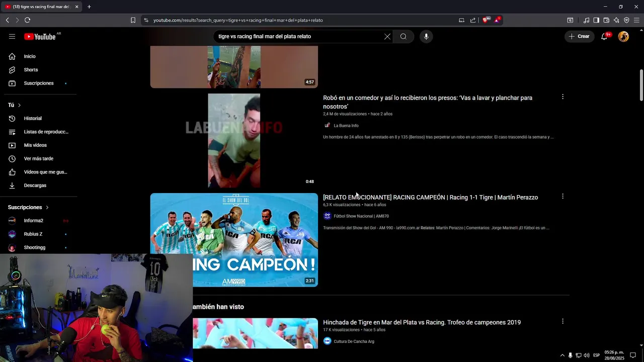Open the YouTube hamburger guide menu
This screenshot has height=362, width=644.
point(12,36)
